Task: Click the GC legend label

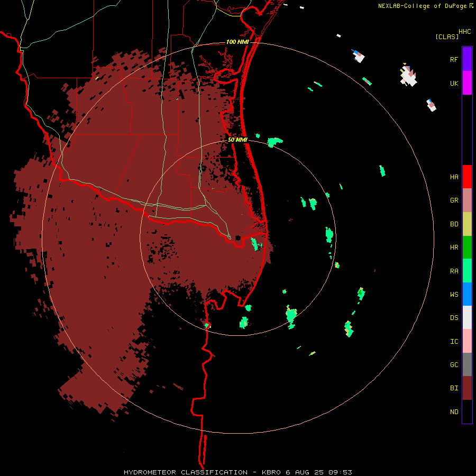Action: pyautogui.click(x=454, y=364)
